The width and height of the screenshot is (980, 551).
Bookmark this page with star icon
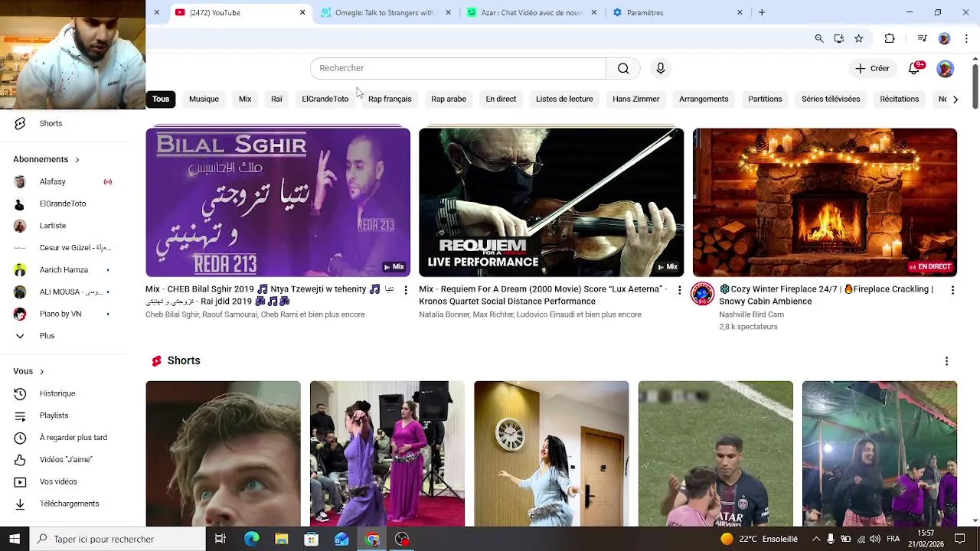[859, 38]
